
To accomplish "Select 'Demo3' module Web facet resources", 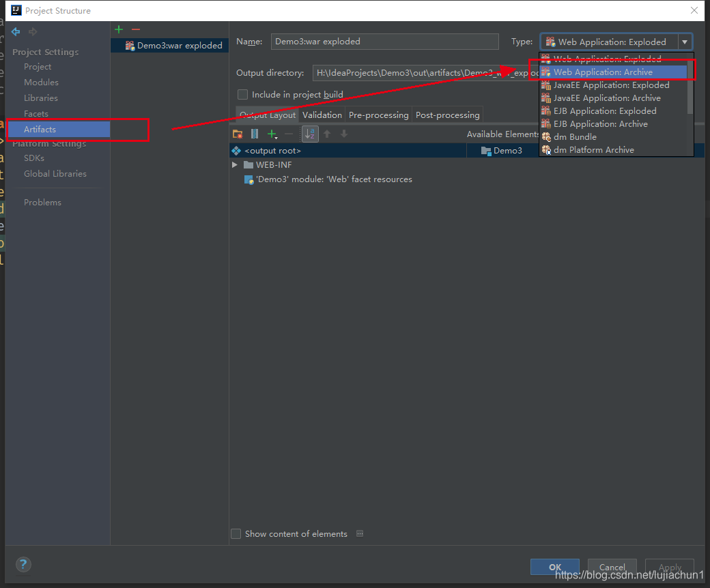I will [328, 179].
